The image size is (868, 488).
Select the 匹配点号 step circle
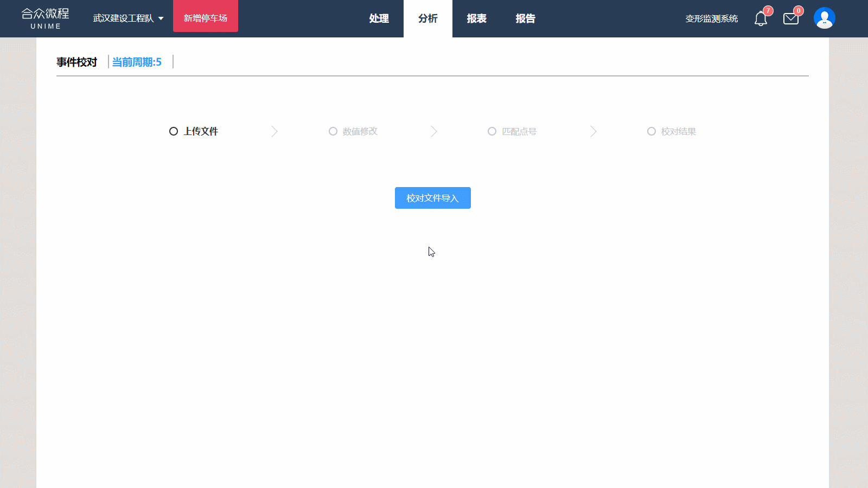tap(492, 132)
